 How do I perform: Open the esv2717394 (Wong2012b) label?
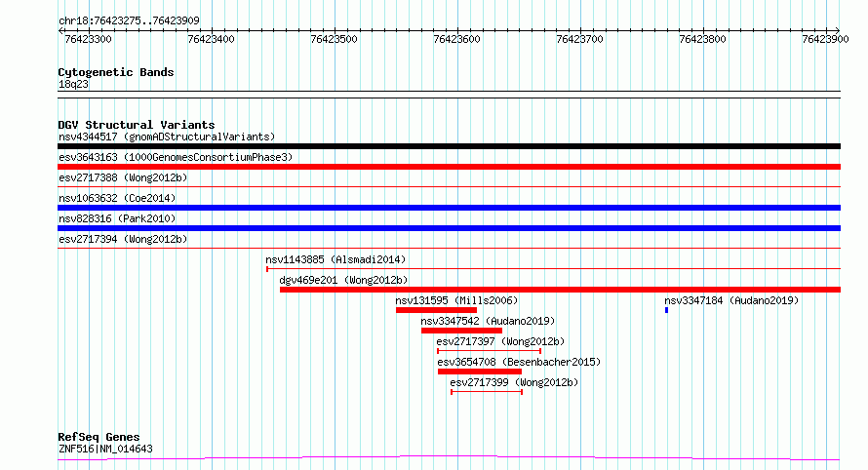coord(123,239)
